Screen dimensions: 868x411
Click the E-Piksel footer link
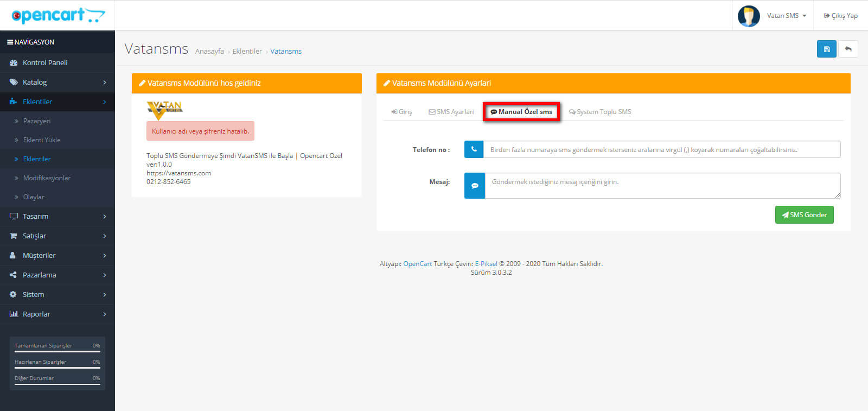click(x=486, y=264)
